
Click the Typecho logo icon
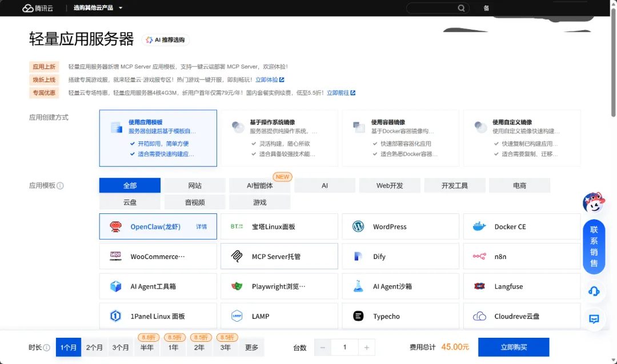click(358, 316)
